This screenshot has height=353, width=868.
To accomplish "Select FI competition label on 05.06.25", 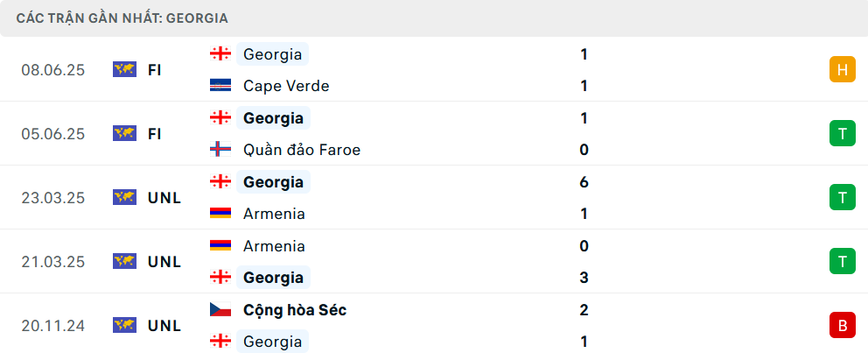I will tap(155, 133).
